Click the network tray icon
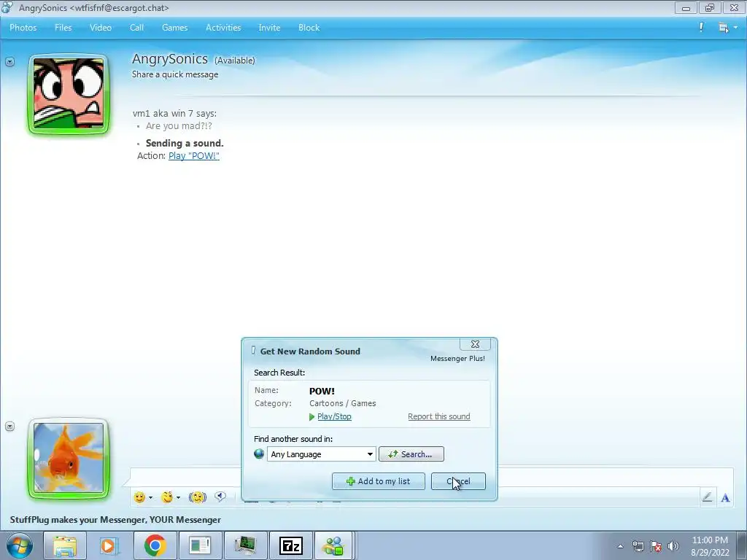The image size is (747, 560). coord(638,546)
